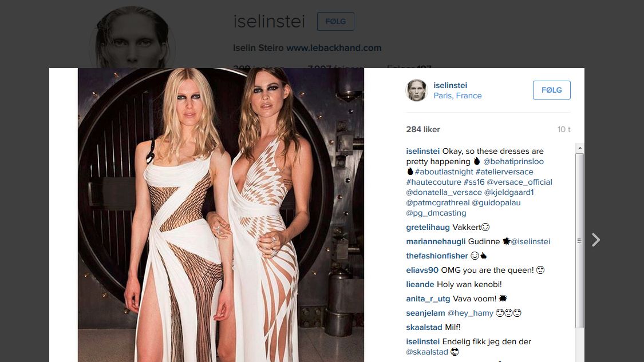The height and width of the screenshot is (362, 644).
Task: Click the #aboutlastnight hashtag
Action: [x=444, y=172]
